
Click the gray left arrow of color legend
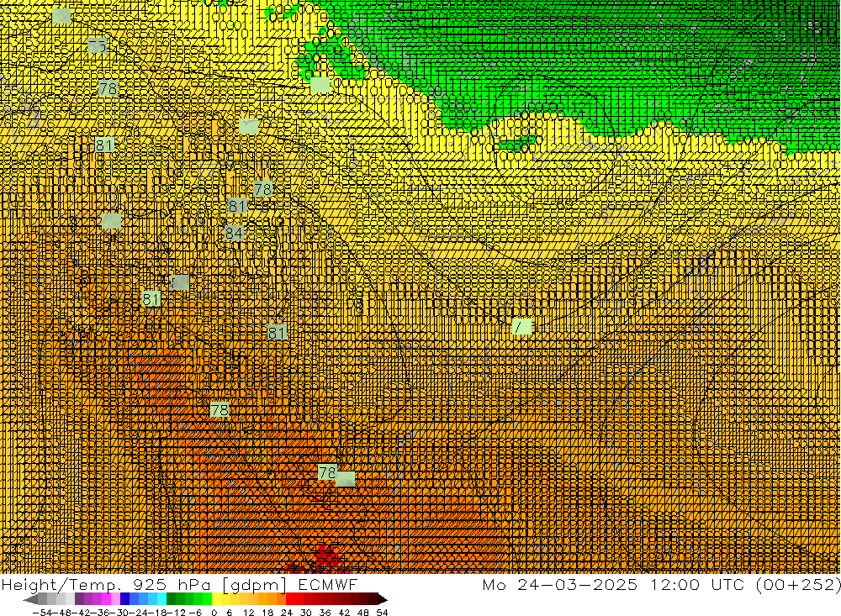(30, 599)
